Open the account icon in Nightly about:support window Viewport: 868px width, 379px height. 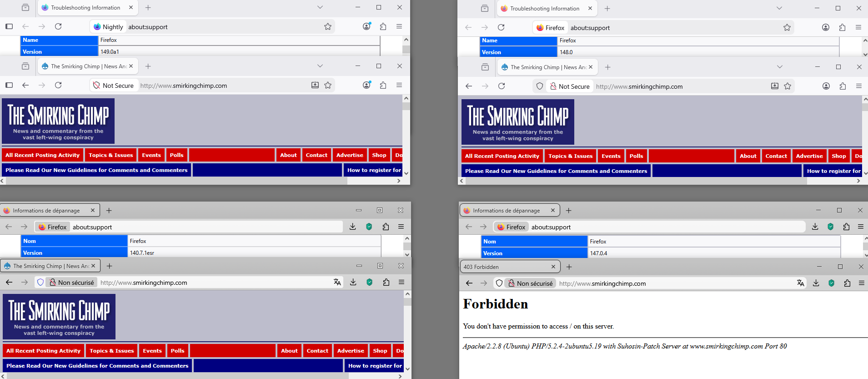pos(367,26)
